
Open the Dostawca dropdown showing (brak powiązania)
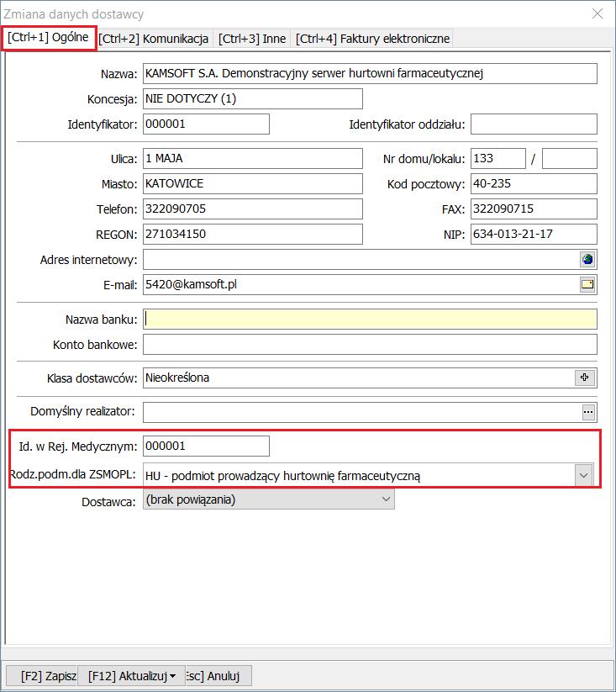click(x=269, y=499)
